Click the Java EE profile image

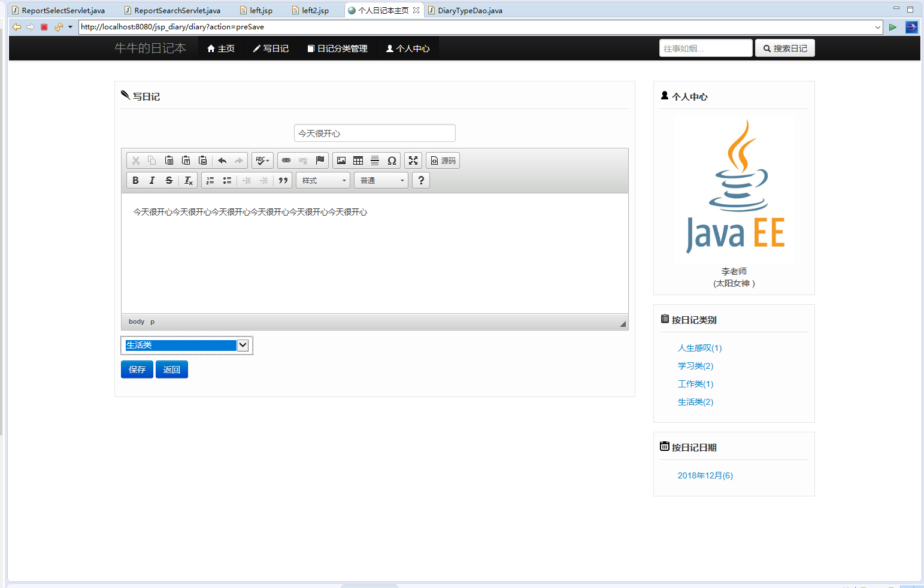coord(734,189)
